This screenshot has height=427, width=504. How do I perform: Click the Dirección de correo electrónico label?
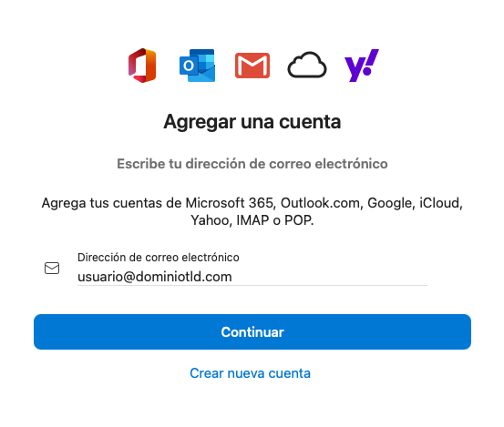[x=159, y=257]
